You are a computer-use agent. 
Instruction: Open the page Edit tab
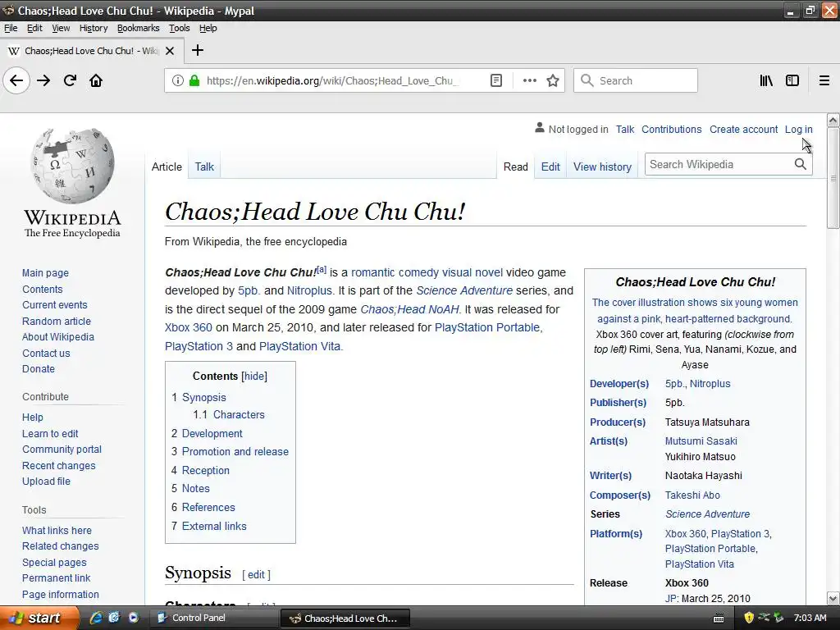[x=550, y=167]
